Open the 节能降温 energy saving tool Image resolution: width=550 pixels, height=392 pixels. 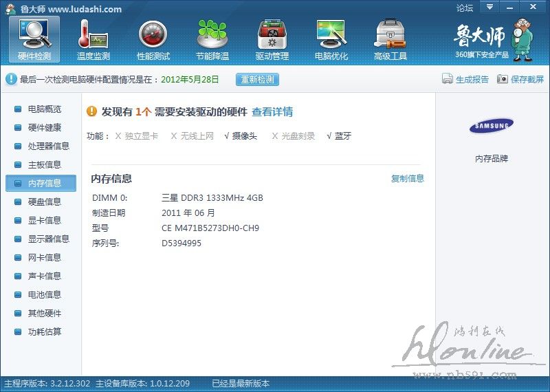pyautogui.click(x=212, y=39)
